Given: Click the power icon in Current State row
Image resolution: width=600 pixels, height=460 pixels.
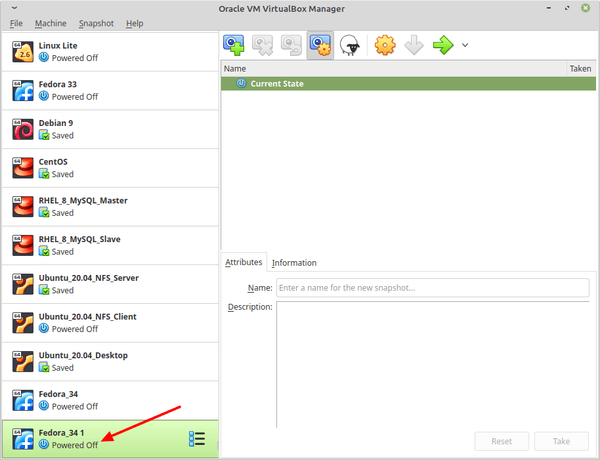Looking at the screenshot, I should click(x=241, y=83).
